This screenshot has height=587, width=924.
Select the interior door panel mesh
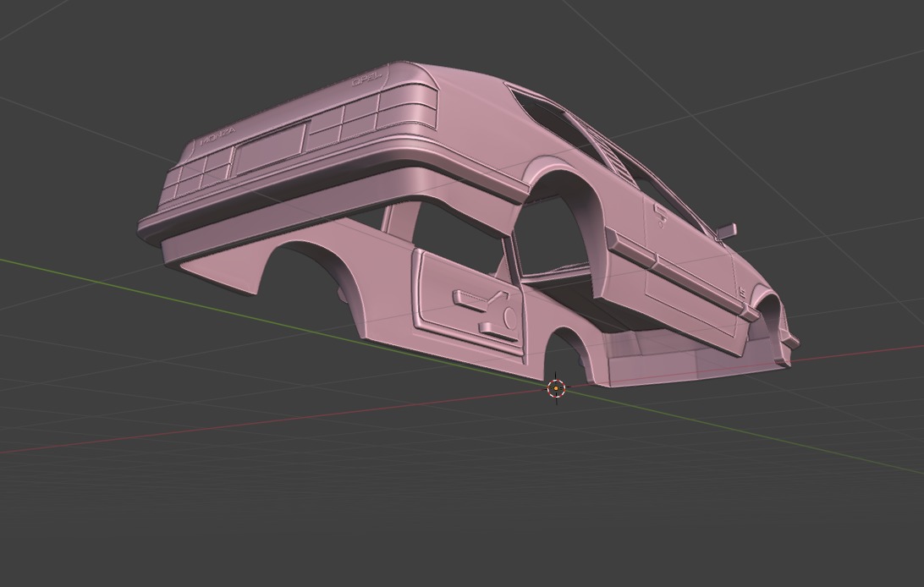[469, 304]
